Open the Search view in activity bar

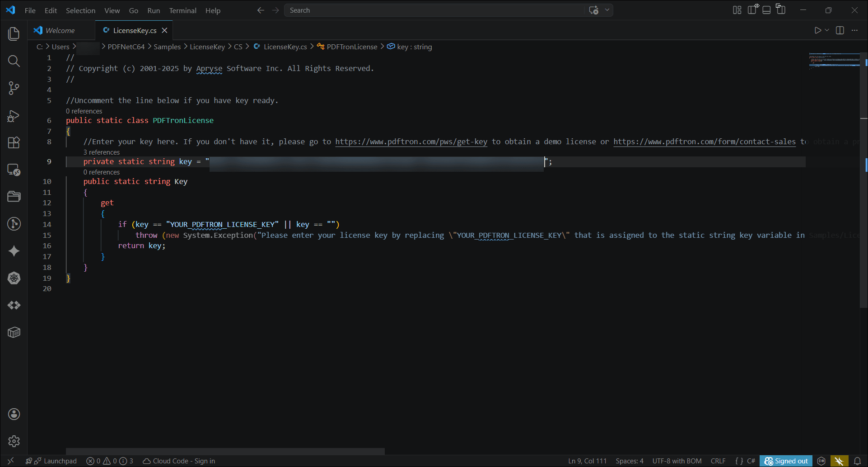pyautogui.click(x=14, y=61)
